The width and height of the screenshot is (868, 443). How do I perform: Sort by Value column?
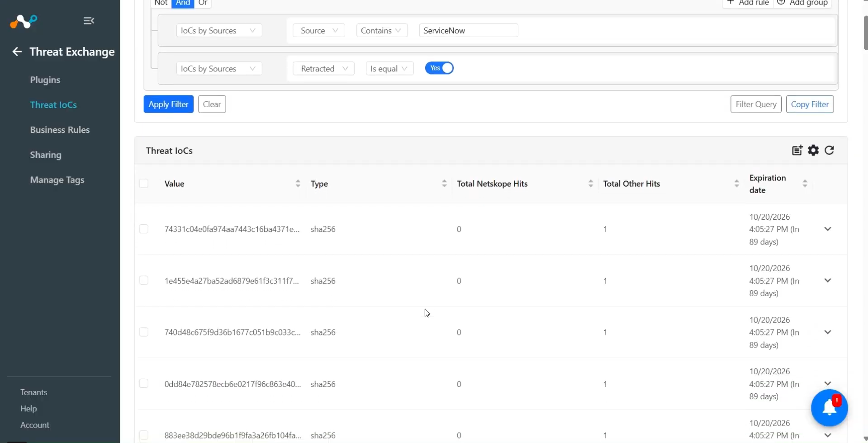point(298,184)
